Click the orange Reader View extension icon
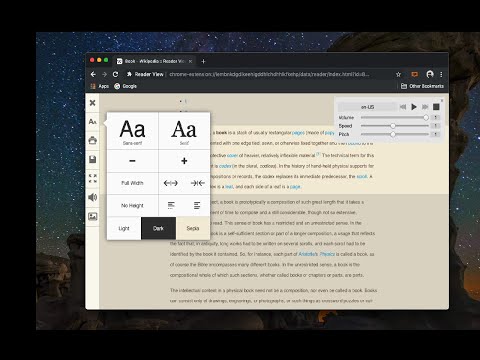Viewport: 480px width, 360px height. point(415,74)
